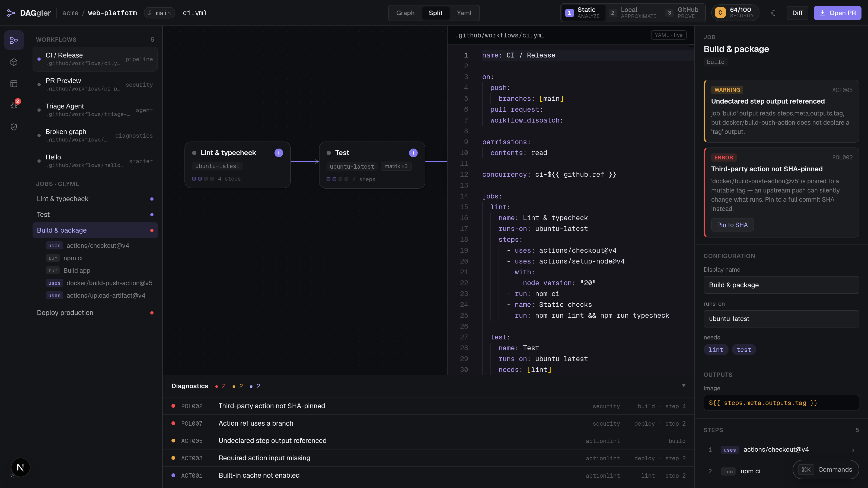Image resolution: width=868 pixels, height=488 pixels.
Task: Open the packages cube sidebar icon
Action: 14,62
